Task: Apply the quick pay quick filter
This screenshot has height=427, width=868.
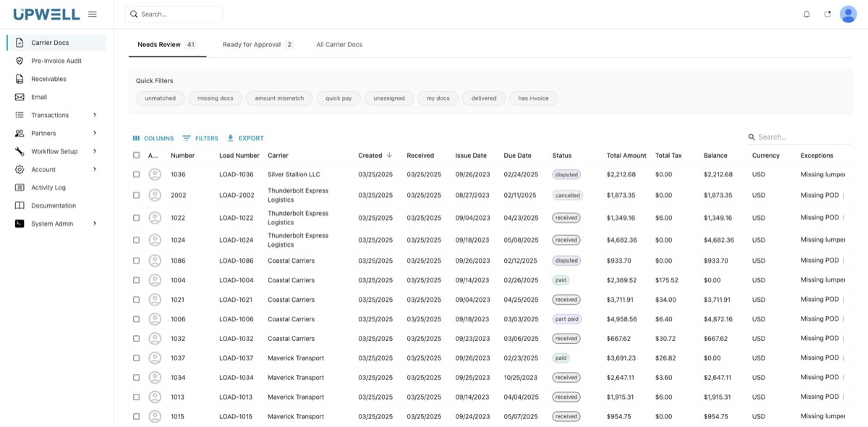Action: [339, 98]
